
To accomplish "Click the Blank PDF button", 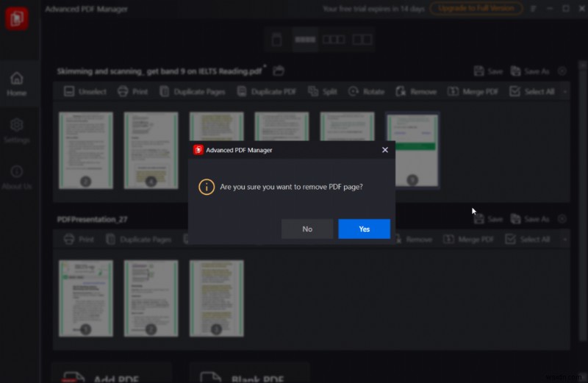I will click(250, 374).
